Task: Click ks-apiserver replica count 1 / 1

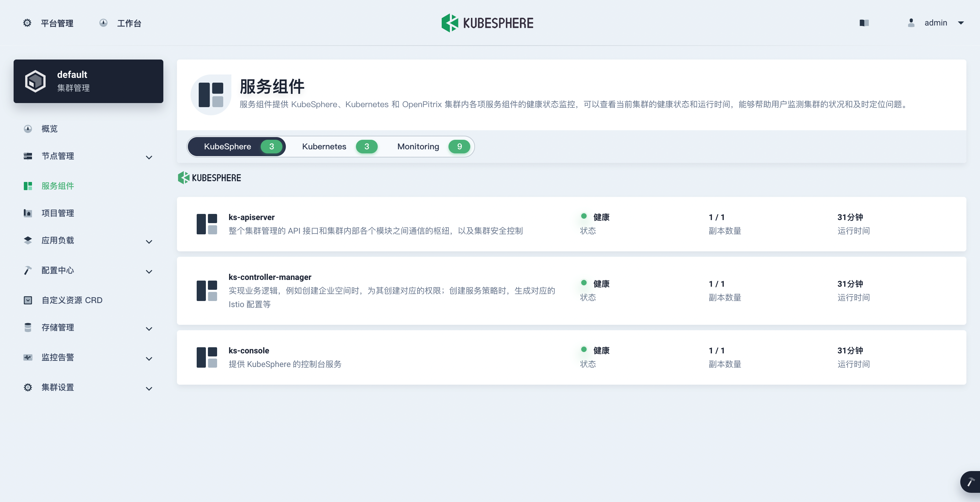Action: point(717,217)
